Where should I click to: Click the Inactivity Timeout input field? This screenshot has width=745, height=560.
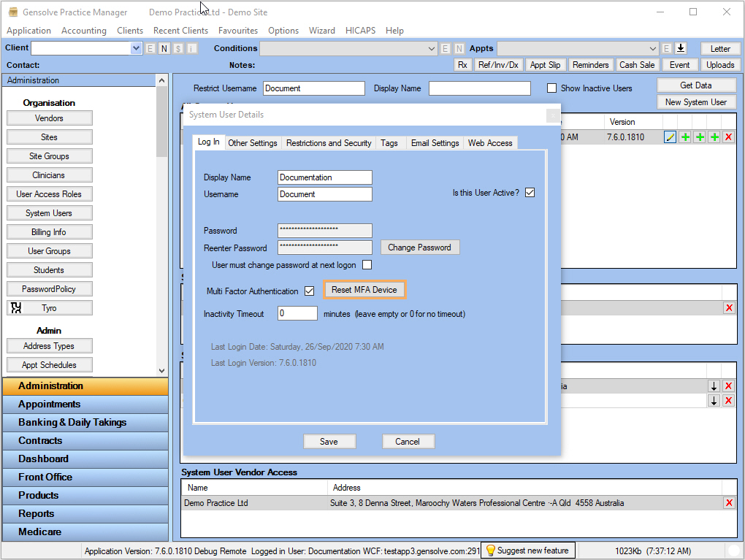[x=297, y=314]
